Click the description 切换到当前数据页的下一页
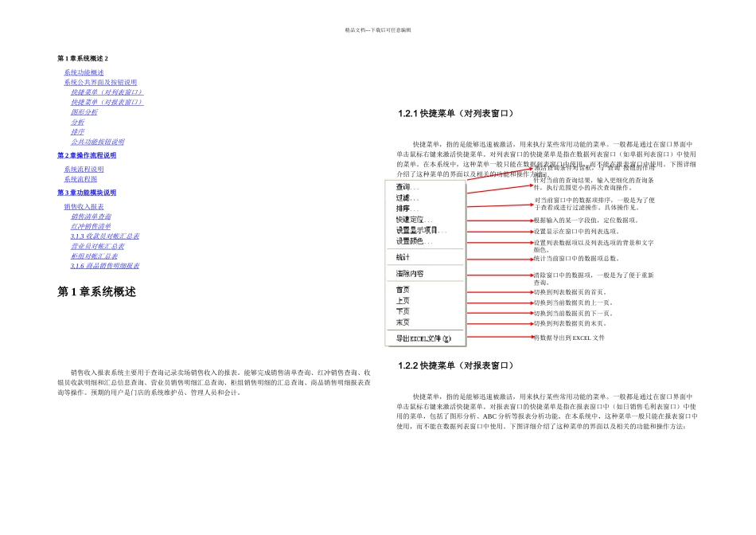 [x=573, y=314]
